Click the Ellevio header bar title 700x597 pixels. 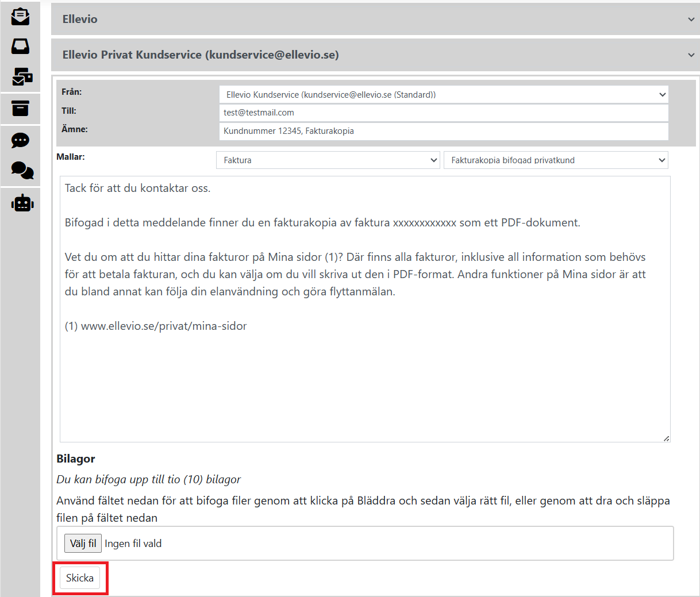[x=80, y=19]
